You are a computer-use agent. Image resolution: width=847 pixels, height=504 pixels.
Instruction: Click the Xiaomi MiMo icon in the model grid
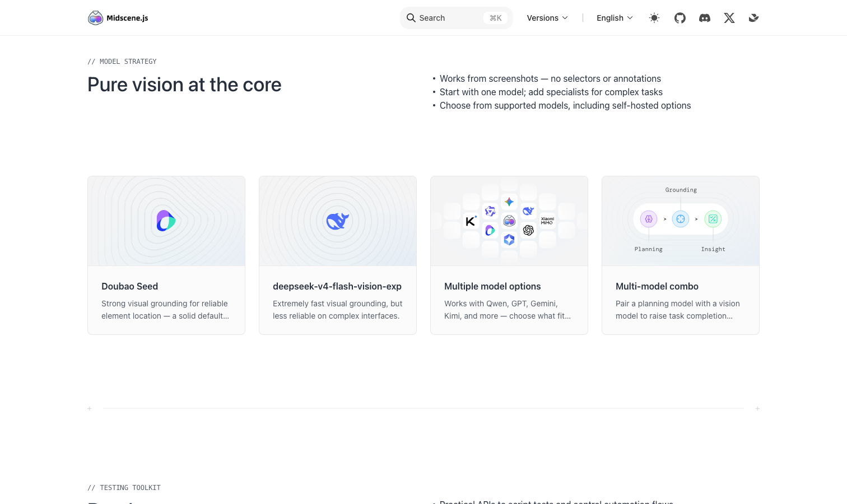pyautogui.click(x=547, y=221)
